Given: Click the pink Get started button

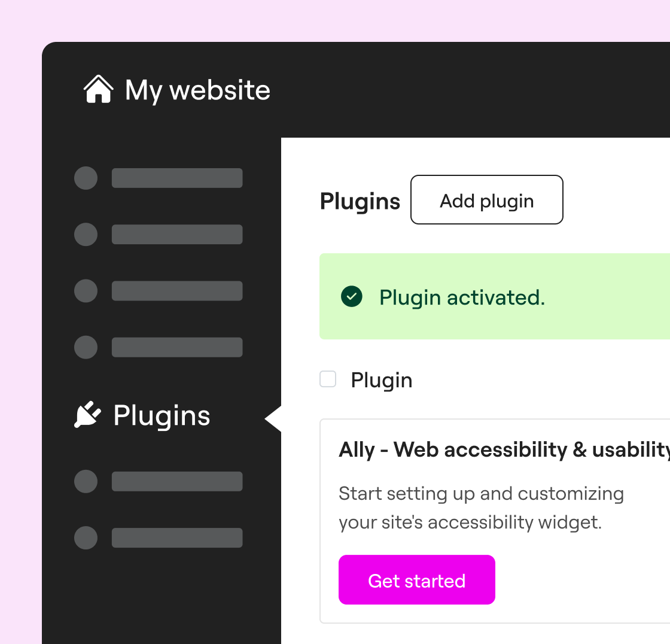Looking at the screenshot, I should 416,580.
